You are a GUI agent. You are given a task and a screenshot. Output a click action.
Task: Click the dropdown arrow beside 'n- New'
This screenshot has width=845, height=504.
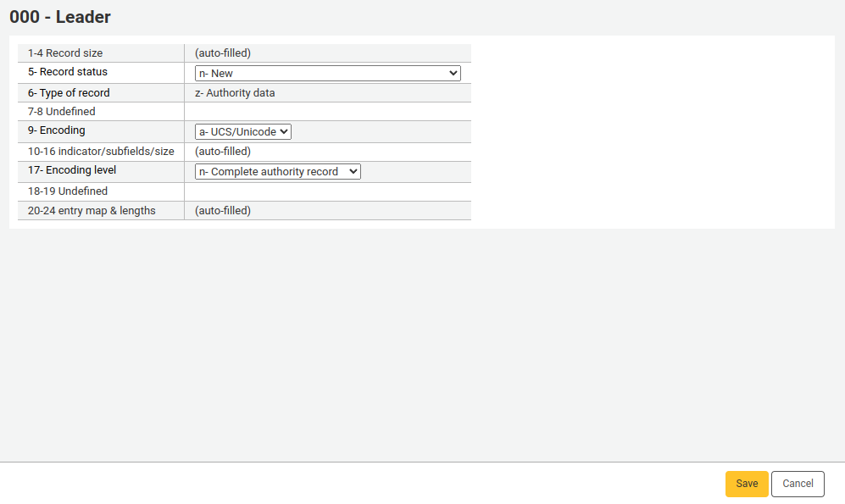pyautogui.click(x=451, y=72)
